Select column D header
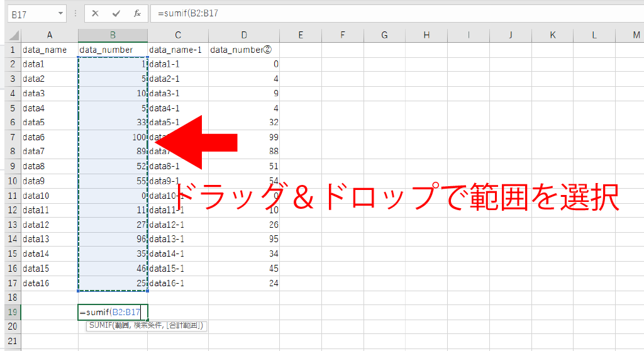The height and width of the screenshot is (351, 644). pos(244,35)
